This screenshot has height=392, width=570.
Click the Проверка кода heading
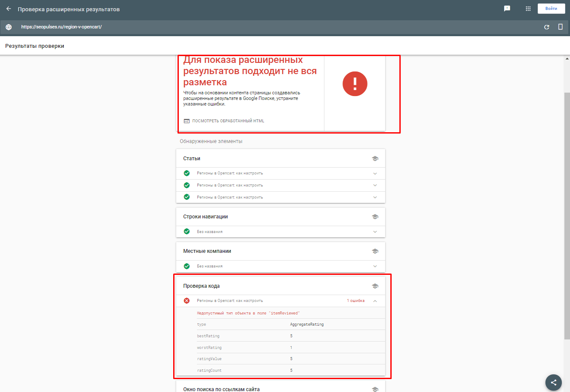201,286
